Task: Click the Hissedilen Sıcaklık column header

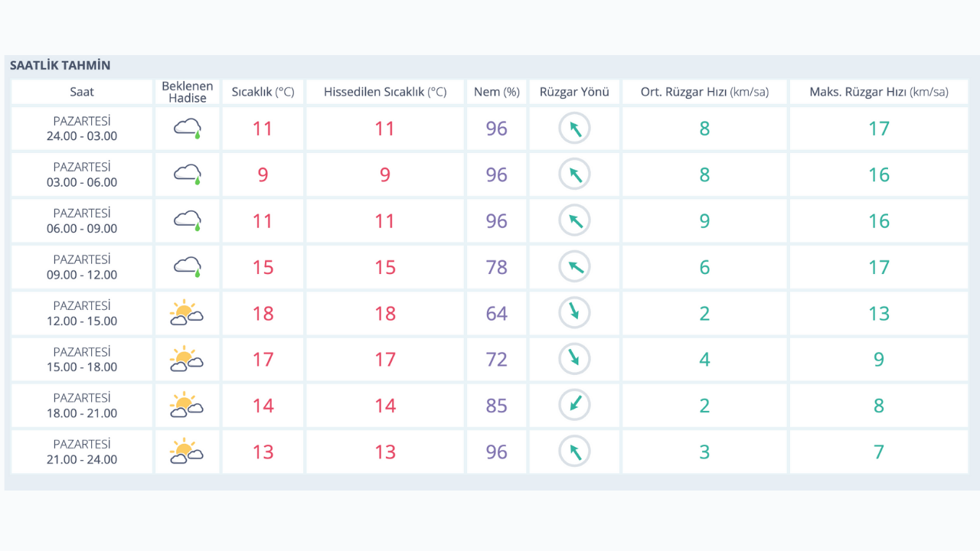Action: pos(385,92)
